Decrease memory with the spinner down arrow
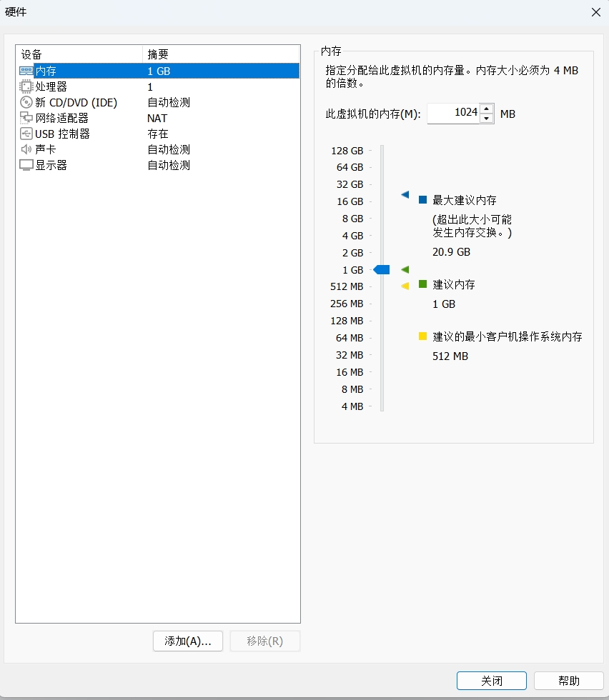This screenshot has width=609, height=700. pyautogui.click(x=486, y=119)
